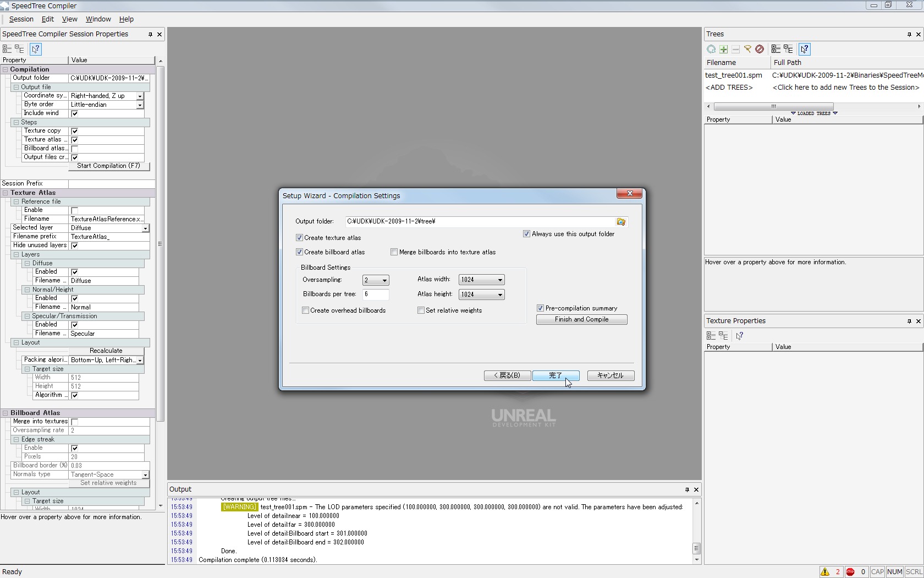This screenshot has height=578, width=924.
Task: Click the Billboards per tree input field
Action: point(376,295)
